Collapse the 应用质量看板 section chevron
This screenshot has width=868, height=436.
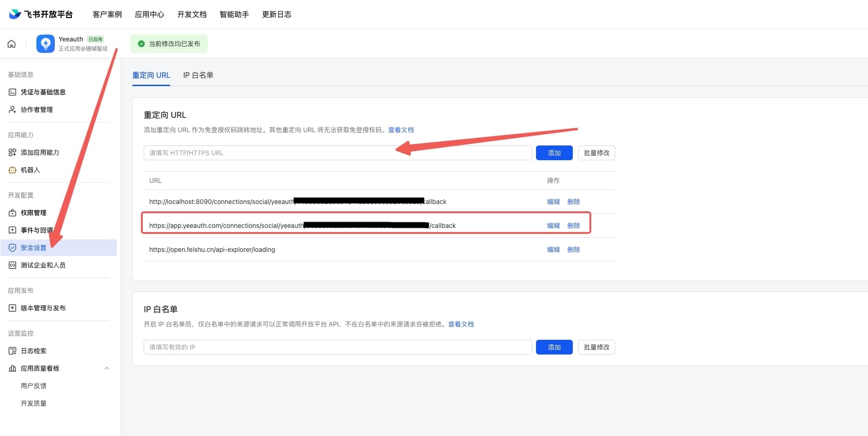(107, 368)
